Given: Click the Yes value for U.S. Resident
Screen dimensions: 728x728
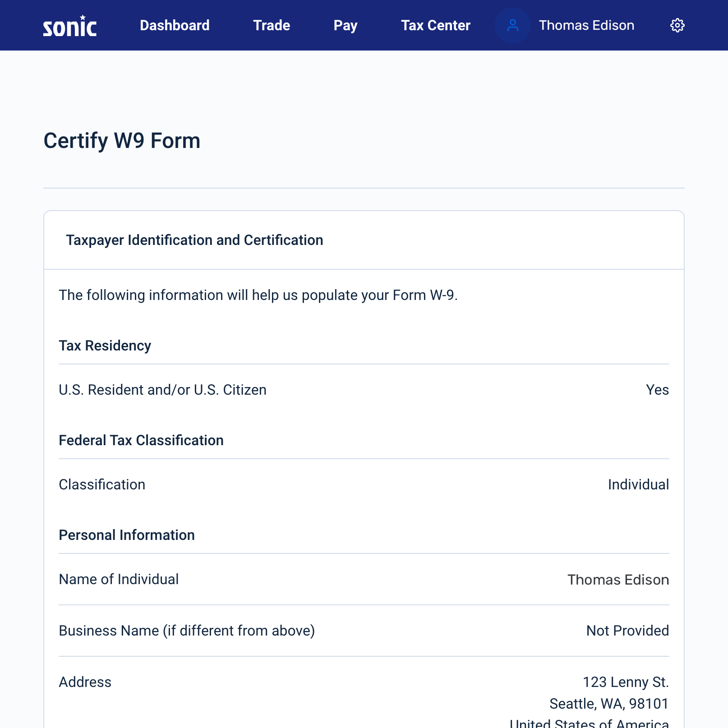Looking at the screenshot, I should pos(657,390).
